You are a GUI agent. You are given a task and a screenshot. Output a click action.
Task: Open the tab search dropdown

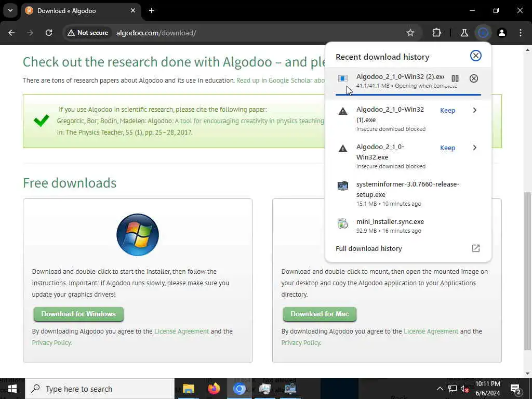point(10,10)
